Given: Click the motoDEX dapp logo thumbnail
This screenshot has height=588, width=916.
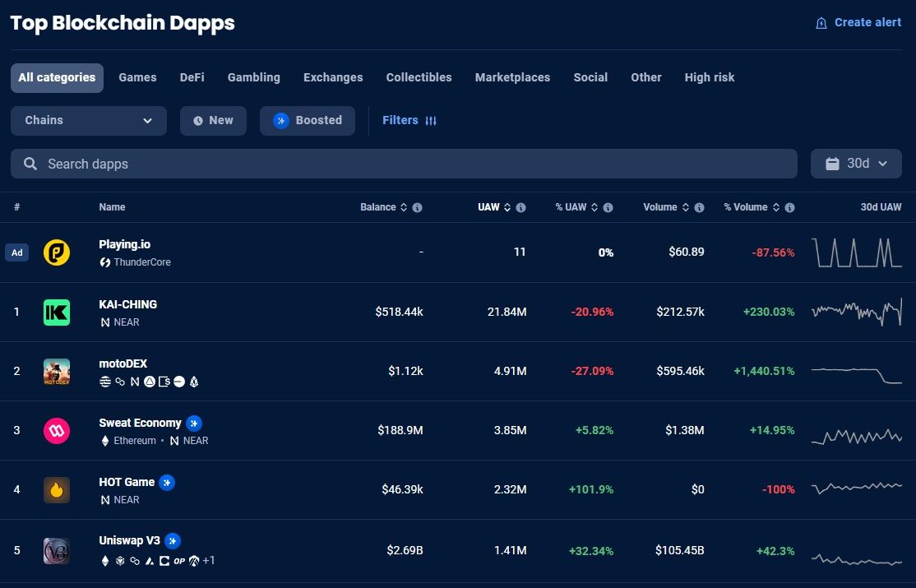Looking at the screenshot, I should click(x=57, y=372).
